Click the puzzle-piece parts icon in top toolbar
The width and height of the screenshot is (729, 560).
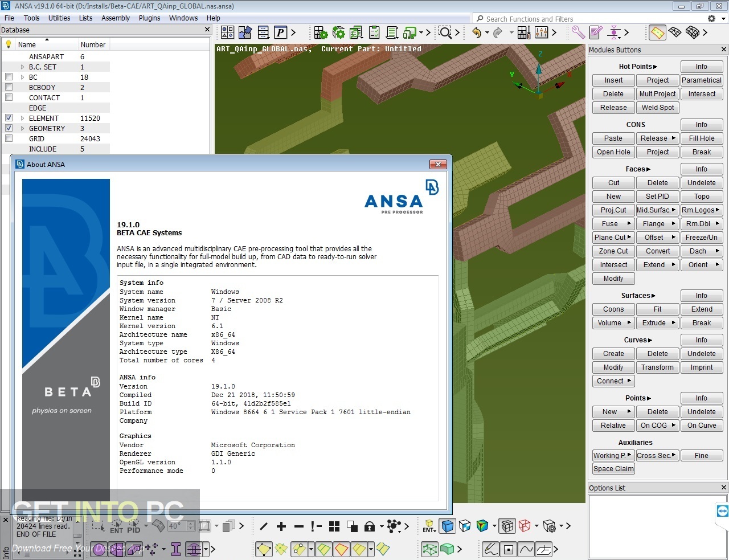tap(245, 32)
